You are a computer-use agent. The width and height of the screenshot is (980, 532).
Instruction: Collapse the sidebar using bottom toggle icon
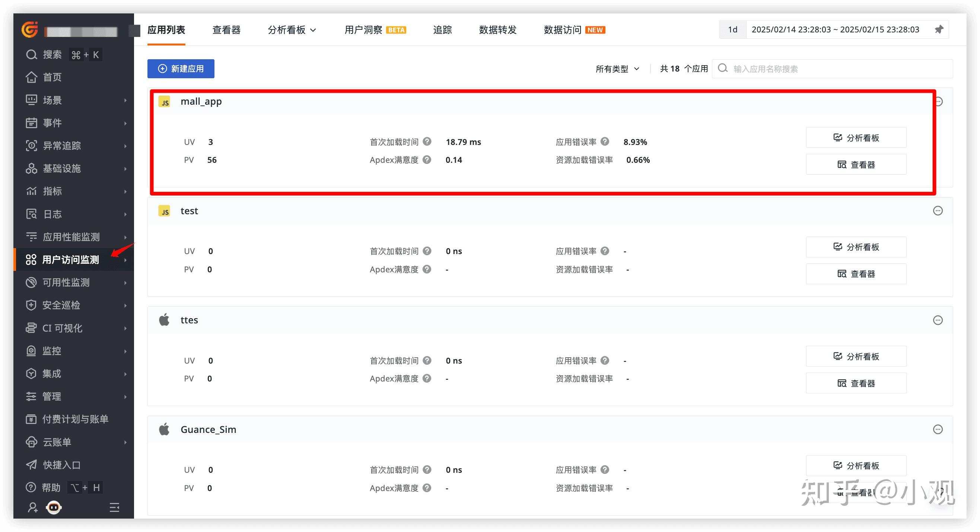tap(115, 507)
